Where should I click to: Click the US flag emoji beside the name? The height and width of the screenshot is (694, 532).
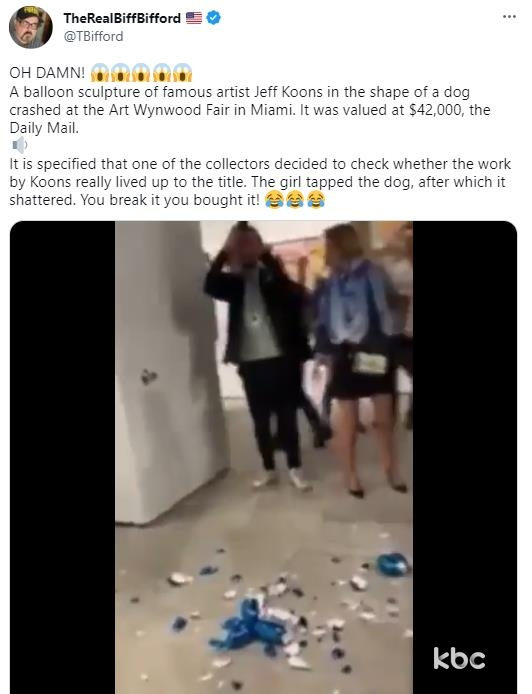[x=194, y=18]
